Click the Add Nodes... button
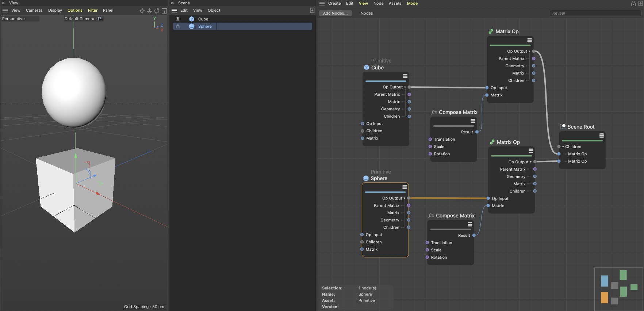The height and width of the screenshot is (311, 644). pyautogui.click(x=335, y=13)
